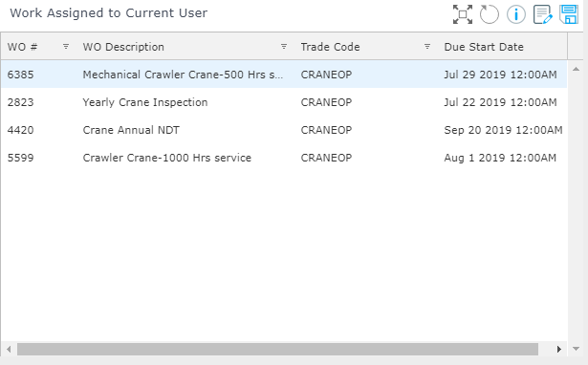Click CRANEOP in the 6385 row
Viewport: 588px width, 365px height.
[326, 75]
